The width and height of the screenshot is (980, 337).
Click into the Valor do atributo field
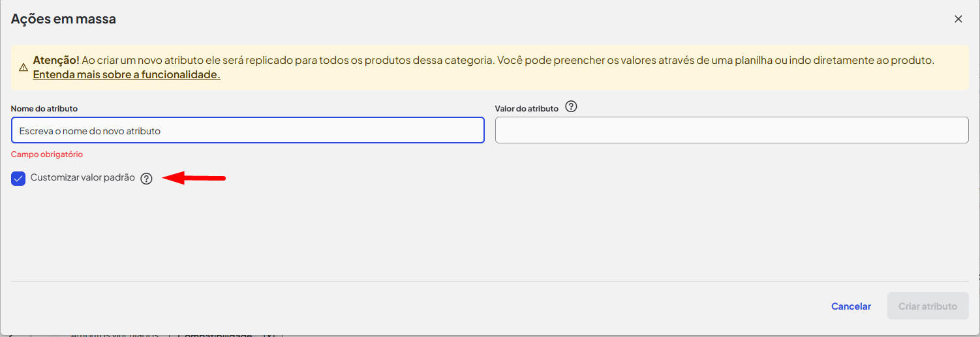click(x=731, y=130)
